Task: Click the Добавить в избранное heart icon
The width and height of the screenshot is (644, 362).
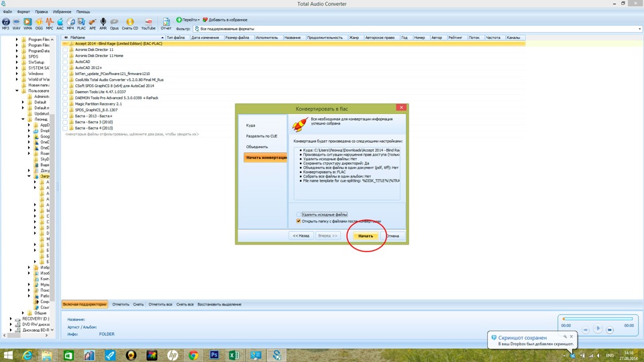Action: [205, 19]
